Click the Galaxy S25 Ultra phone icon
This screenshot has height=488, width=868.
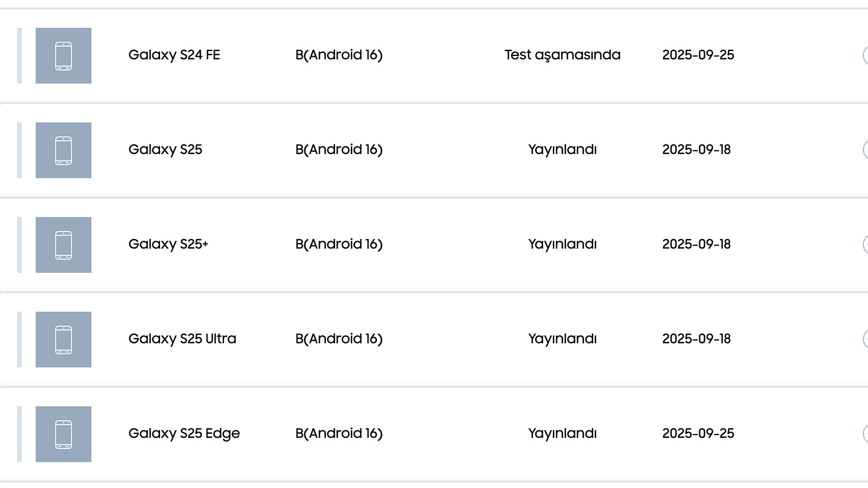[63, 339]
